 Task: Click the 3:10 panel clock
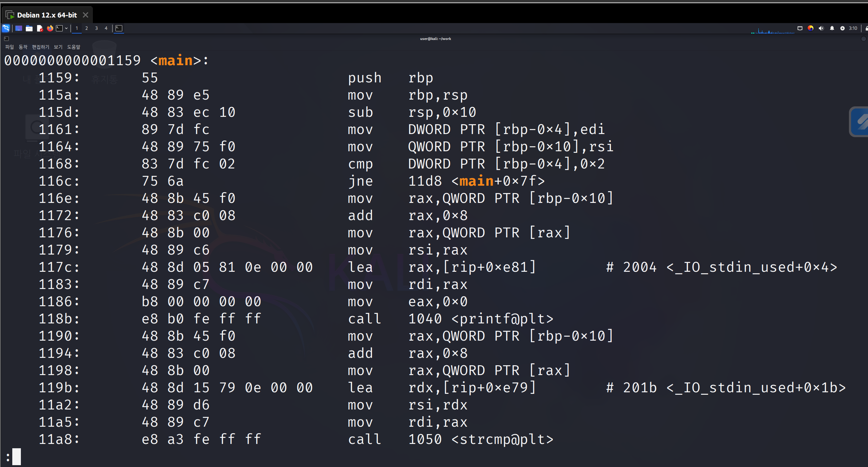[x=853, y=28]
